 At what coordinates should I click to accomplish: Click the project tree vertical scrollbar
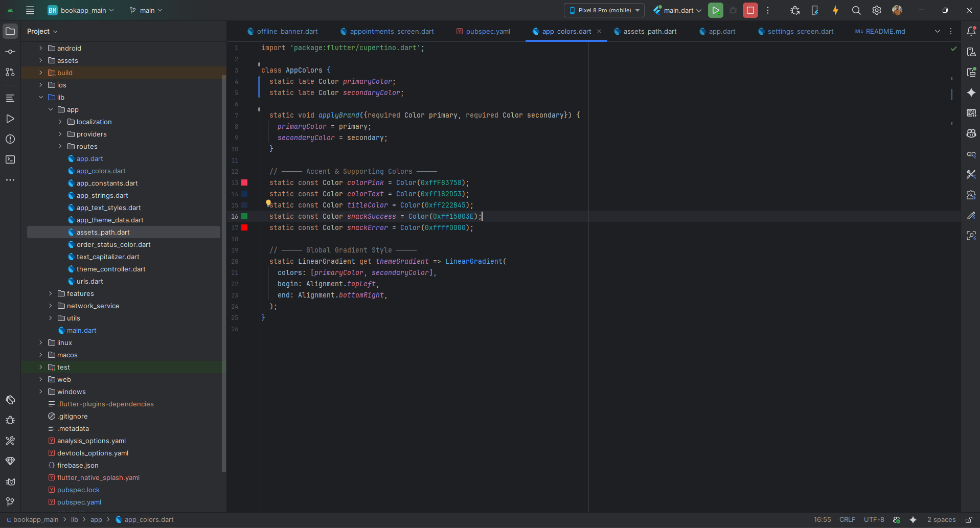coord(224,273)
